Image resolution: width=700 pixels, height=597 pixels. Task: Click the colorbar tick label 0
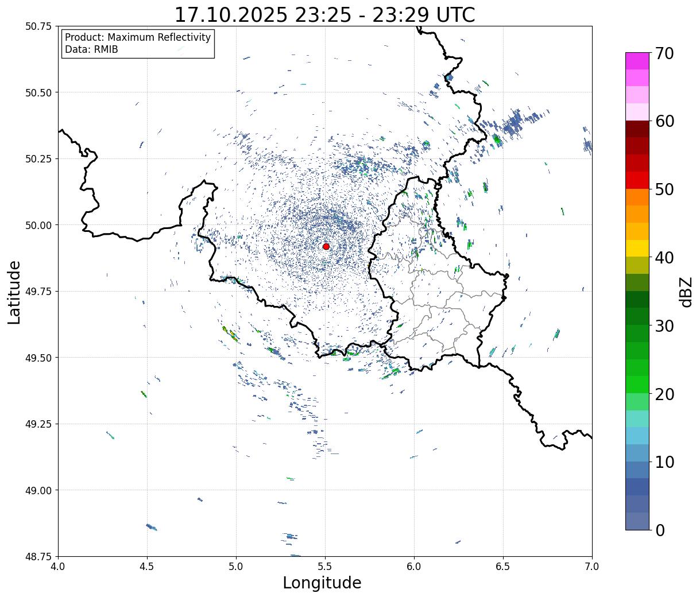click(x=659, y=530)
